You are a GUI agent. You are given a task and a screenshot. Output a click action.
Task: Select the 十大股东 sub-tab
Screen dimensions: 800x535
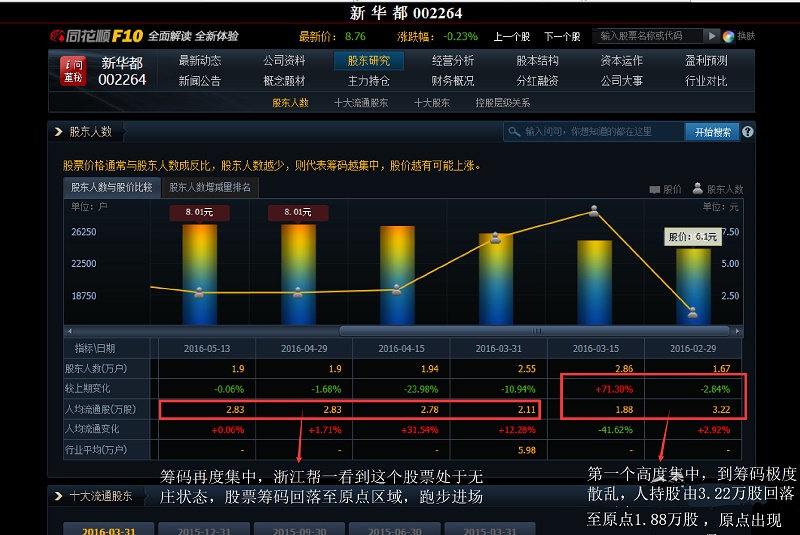tap(432, 103)
